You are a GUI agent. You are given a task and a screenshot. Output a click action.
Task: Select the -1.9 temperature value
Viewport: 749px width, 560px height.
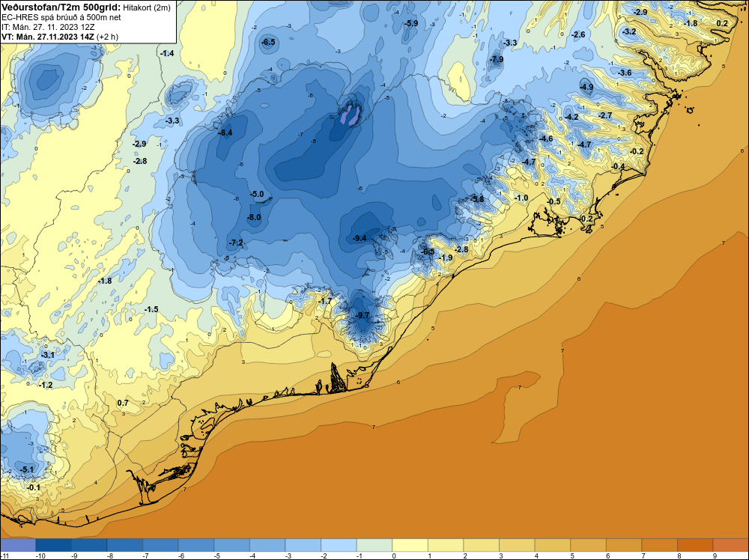point(446,258)
